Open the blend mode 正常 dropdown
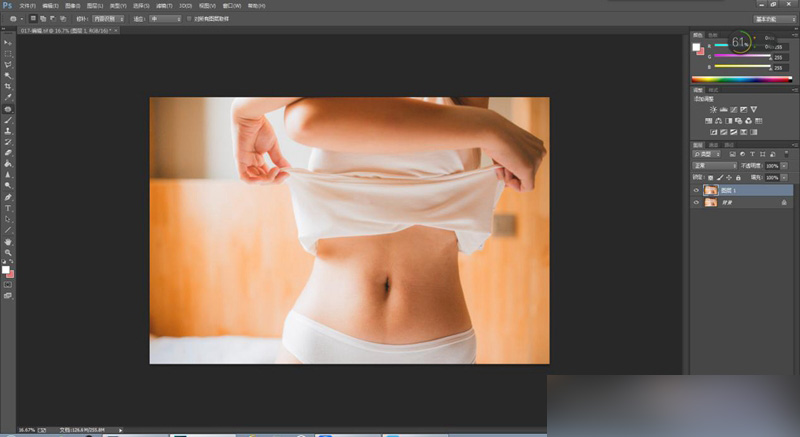 coord(714,166)
